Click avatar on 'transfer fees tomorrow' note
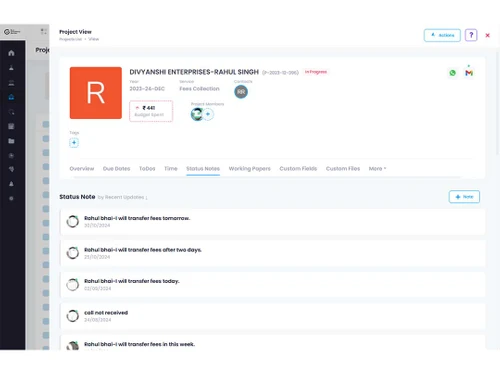Viewport: 500px width, 375px height. click(72, 221)
